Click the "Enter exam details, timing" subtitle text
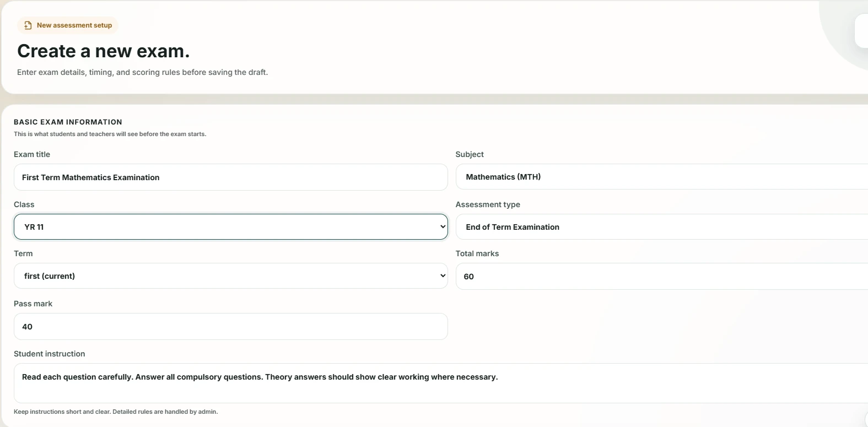 142,72
